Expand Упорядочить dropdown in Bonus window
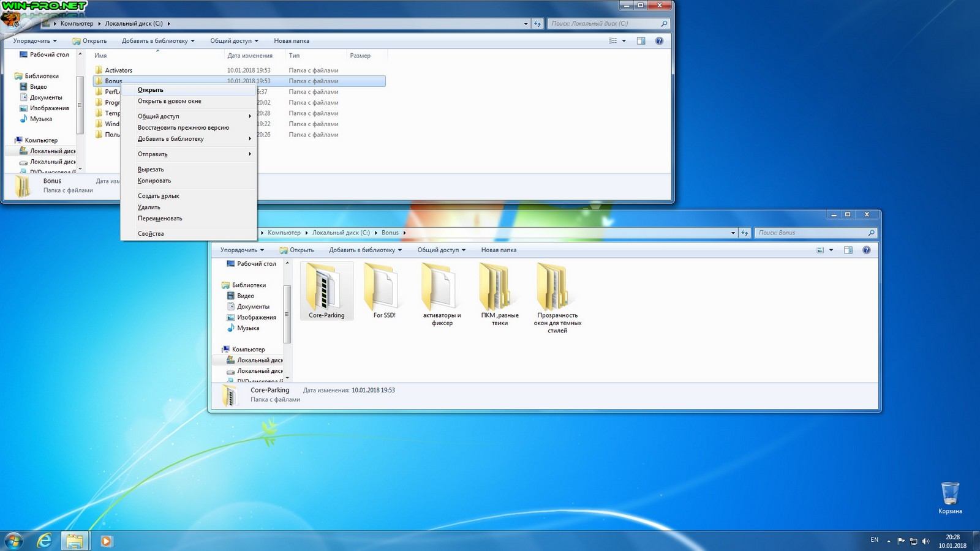The image size is (980, 551). (242, 250)
